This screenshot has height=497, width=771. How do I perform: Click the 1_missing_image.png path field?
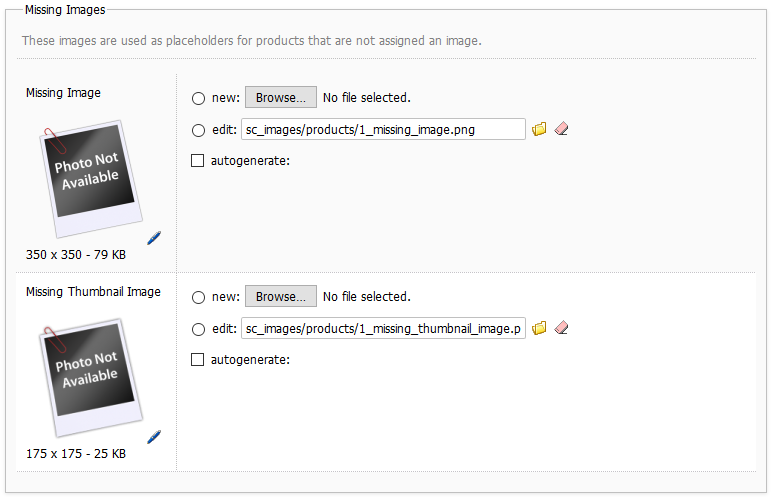[383, 129]
